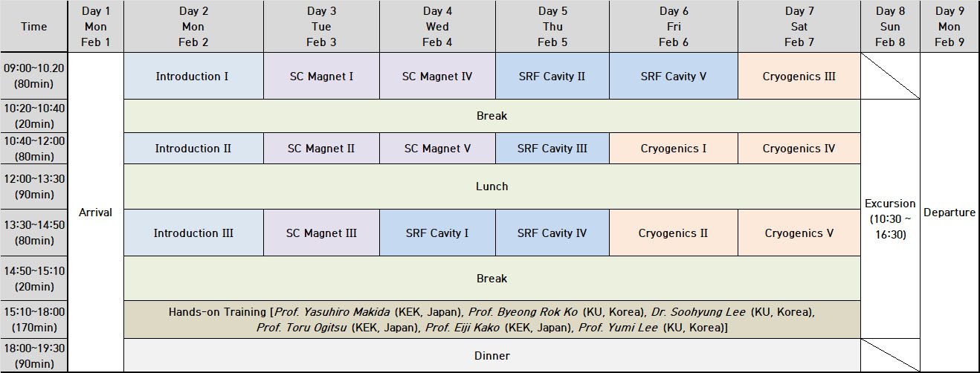Select the SC Magnet II session

pos(321,149)
